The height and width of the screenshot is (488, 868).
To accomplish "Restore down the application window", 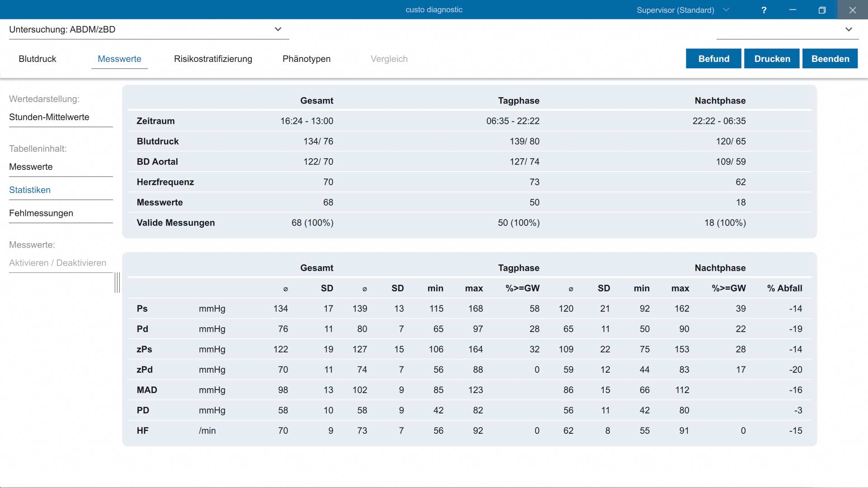I will pos(822,10).
